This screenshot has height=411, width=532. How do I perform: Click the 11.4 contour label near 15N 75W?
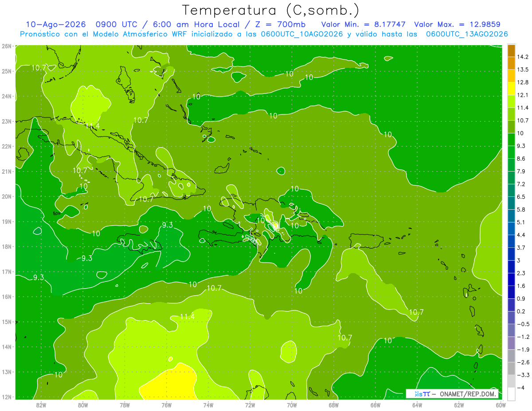[187, 316]
